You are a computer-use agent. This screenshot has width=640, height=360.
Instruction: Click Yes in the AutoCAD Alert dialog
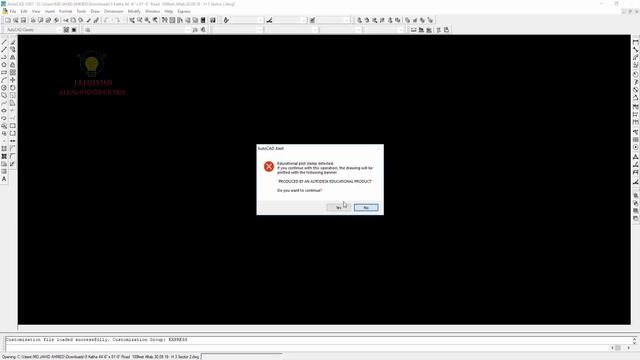pos(338,207)
